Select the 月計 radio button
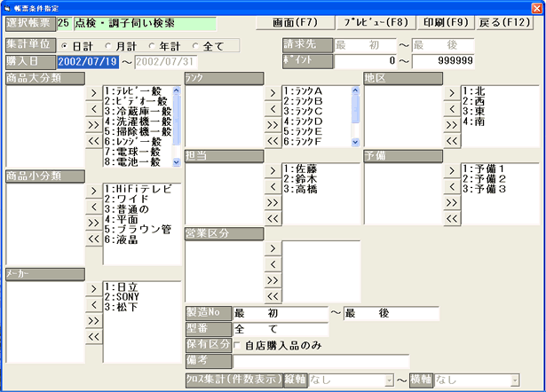 tap(110, 45)
